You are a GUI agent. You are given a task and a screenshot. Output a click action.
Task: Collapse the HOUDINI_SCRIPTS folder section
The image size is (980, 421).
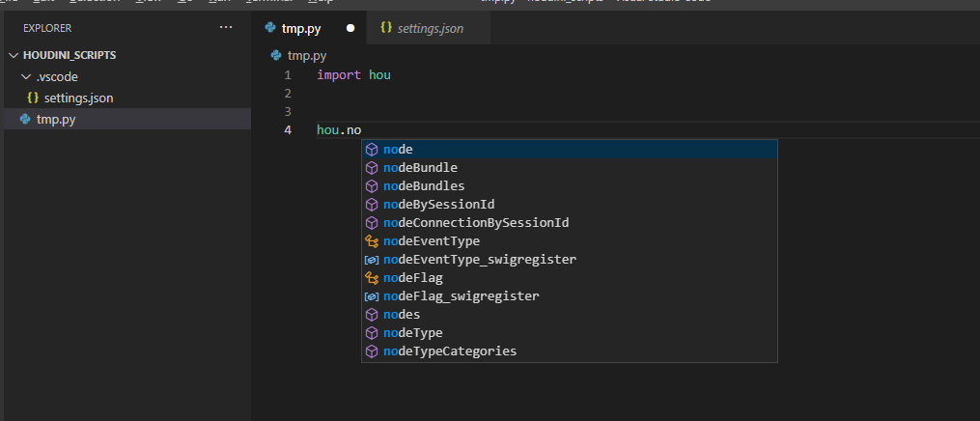[14, 55]
